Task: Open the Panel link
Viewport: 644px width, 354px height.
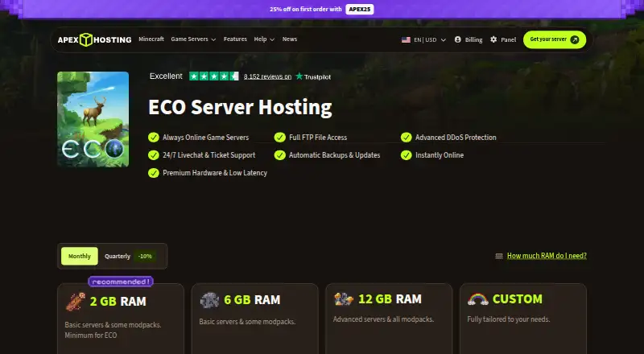Action: 503,40
